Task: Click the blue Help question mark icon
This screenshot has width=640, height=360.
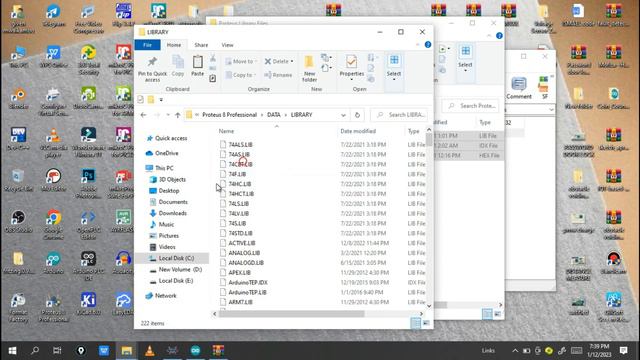Action: (x=428, y=44)
